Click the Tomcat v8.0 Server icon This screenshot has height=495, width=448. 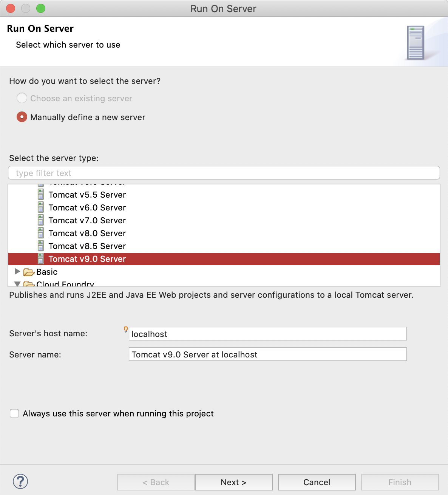pos(41,233)
